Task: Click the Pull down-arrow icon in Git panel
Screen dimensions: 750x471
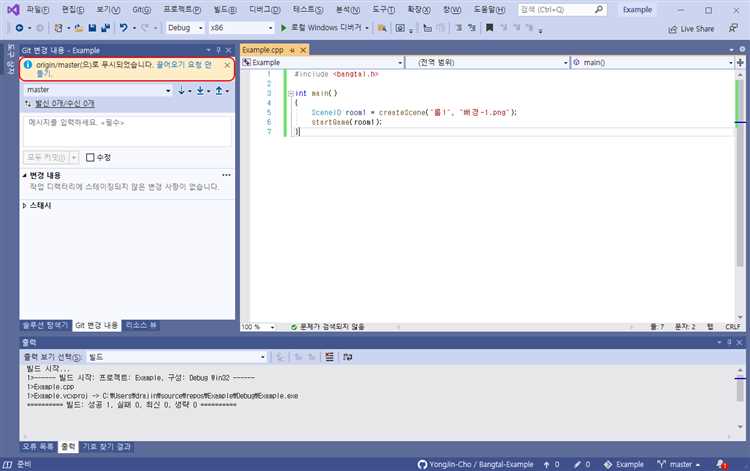Action: pyautogui.click(x=200, y=90)
